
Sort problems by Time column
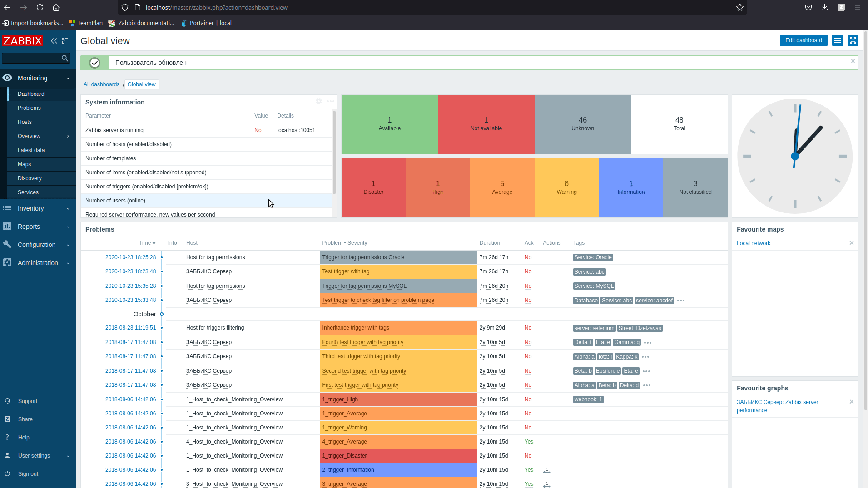147,243
